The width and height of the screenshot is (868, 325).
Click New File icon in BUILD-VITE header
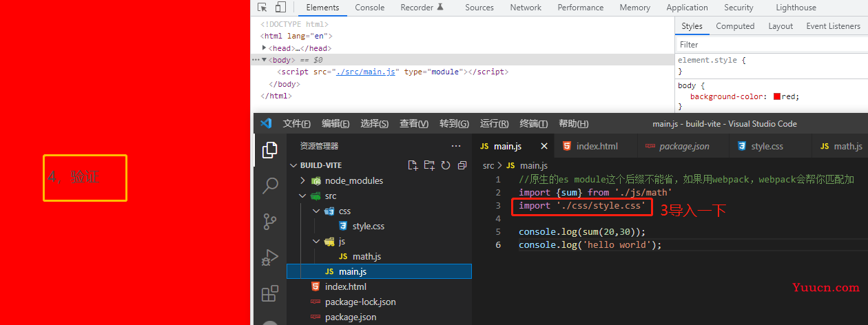point(413,165)
